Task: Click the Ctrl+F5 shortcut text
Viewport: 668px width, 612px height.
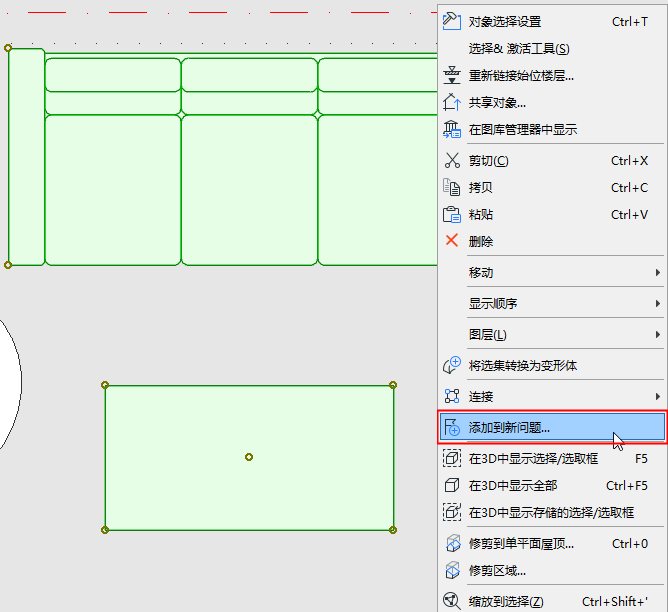Action: coord(627,485)
